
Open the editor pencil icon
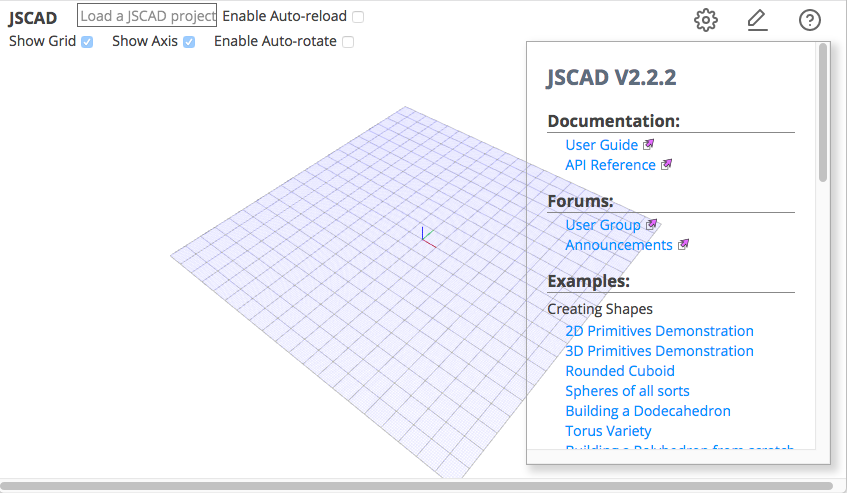757,19
